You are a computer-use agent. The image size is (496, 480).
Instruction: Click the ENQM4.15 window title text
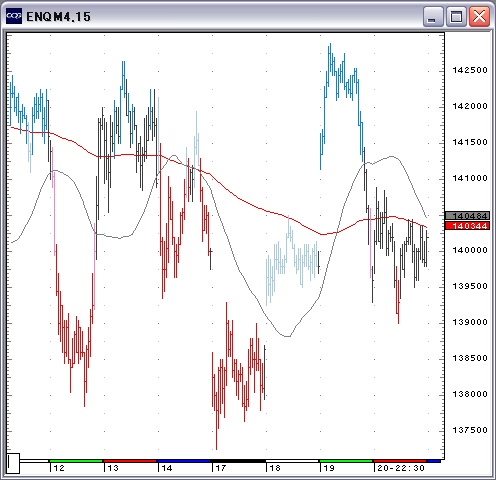click(x=58, y=17)
